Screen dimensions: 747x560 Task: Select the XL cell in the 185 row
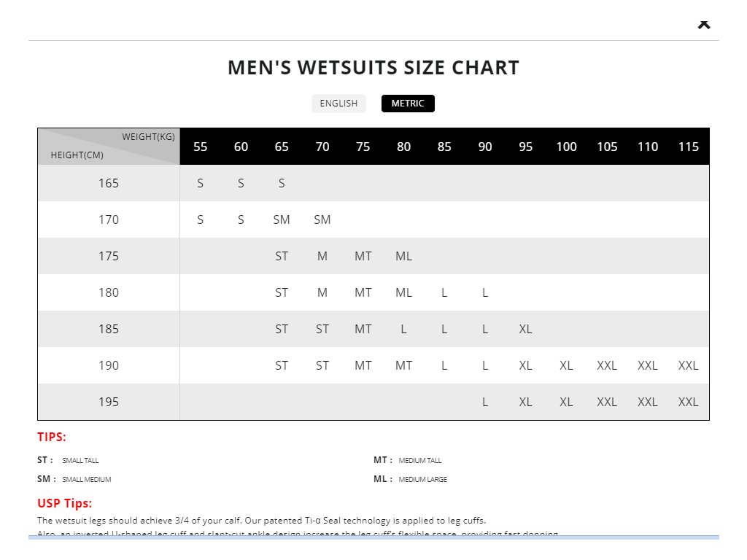(x=525, y=329)
